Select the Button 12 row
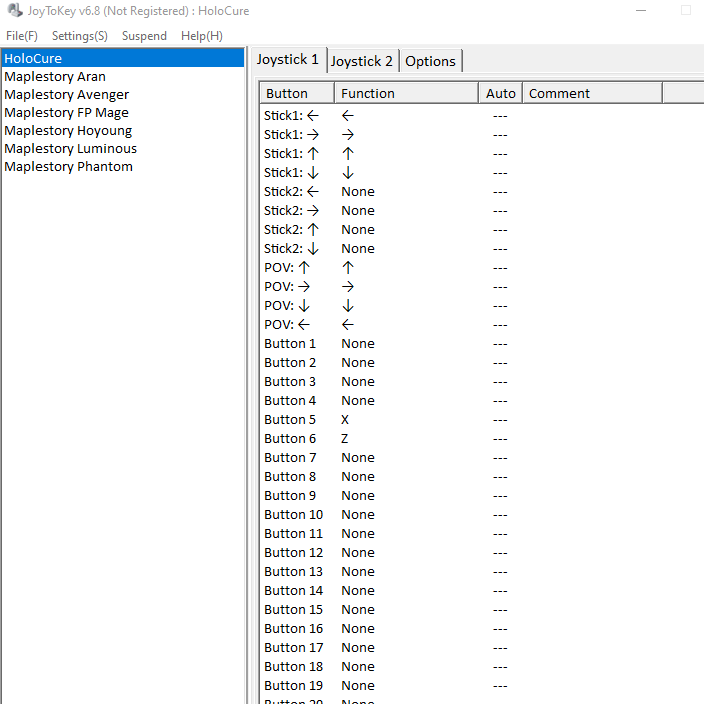 point(480,553)
